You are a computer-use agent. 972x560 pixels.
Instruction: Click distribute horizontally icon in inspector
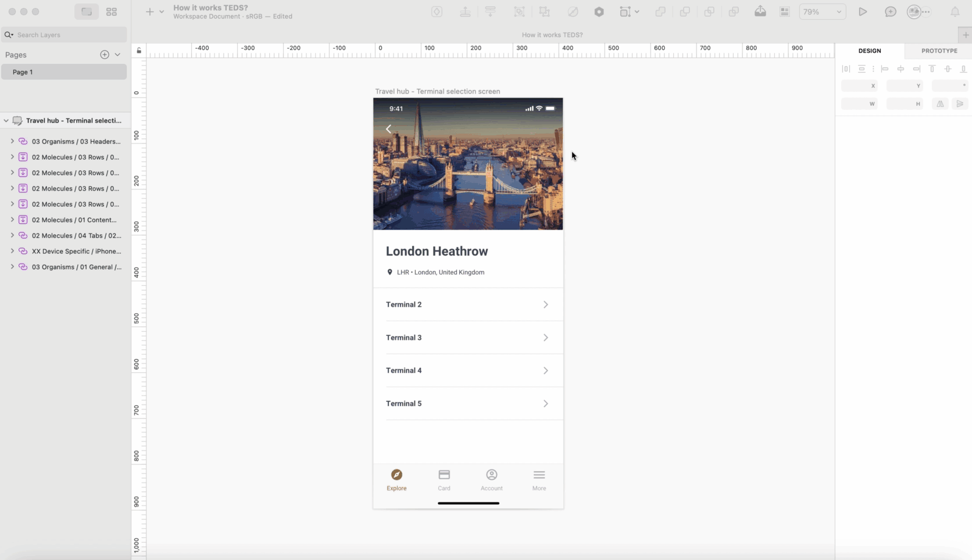click(x=846, y=69)
